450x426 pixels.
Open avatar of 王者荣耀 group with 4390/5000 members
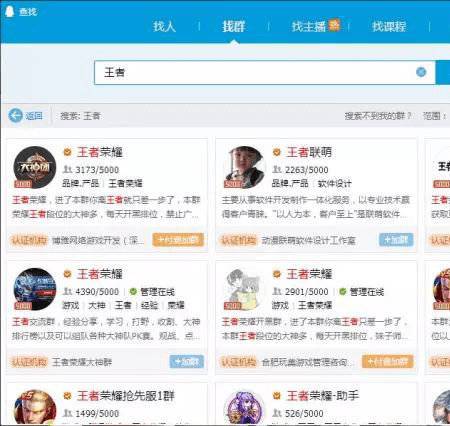pos(35,289)
